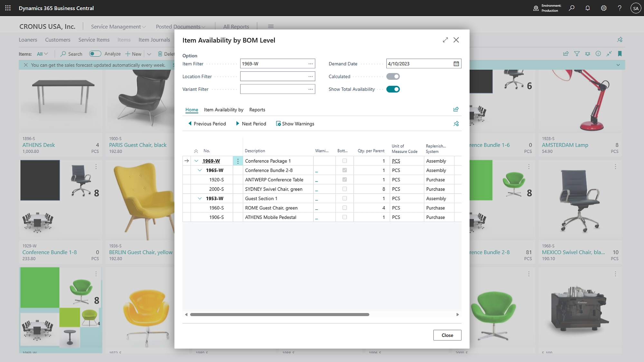Toggle Bottleneck checkbox for SYDNEY Swivel Chair
Image resolution: width=644 pixels, height=362 pixels.
tap(345, 189)
